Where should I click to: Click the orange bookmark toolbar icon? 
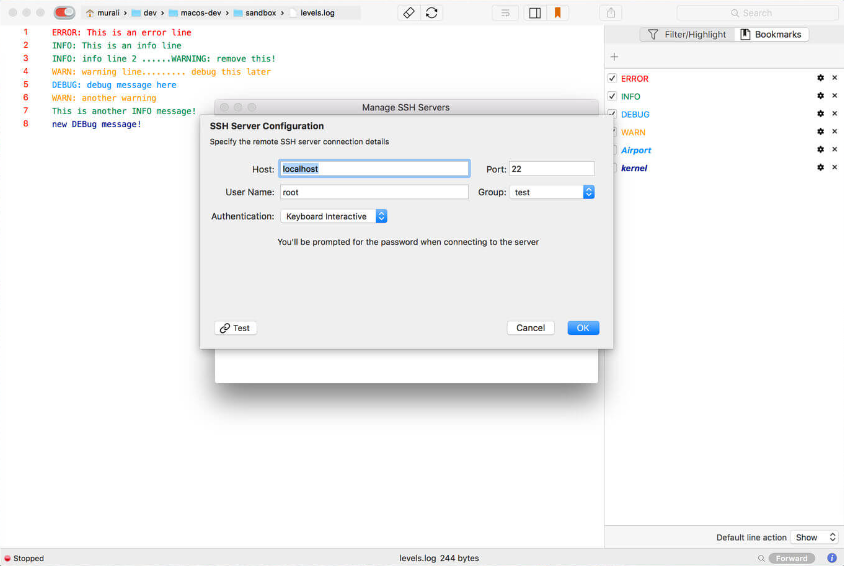558,13
